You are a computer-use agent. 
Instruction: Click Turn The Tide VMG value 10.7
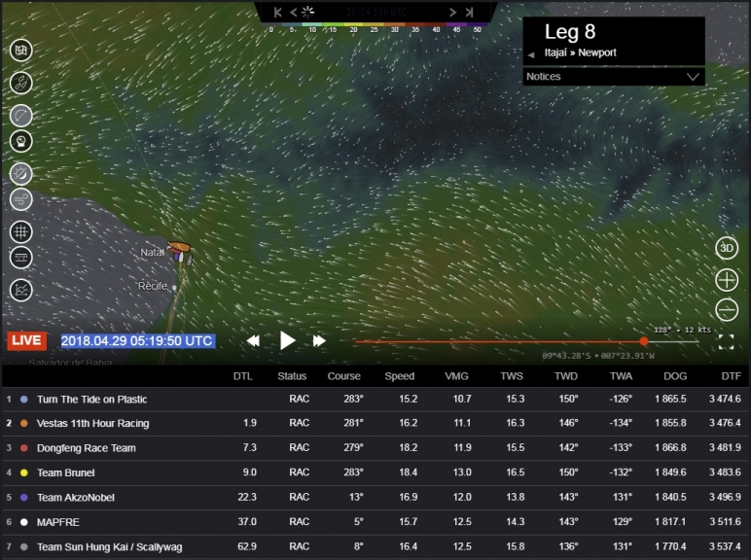pos(462,399)
